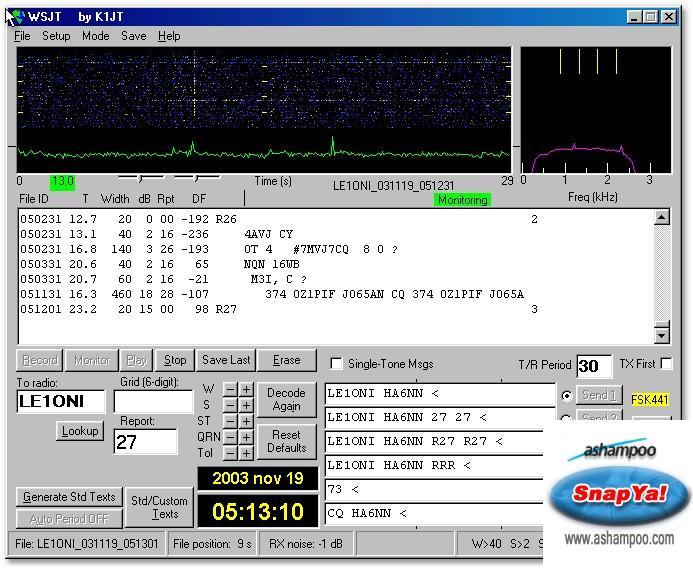Click the green 13.0 time marker
The image size is (693, 570).
pos(62,181)
